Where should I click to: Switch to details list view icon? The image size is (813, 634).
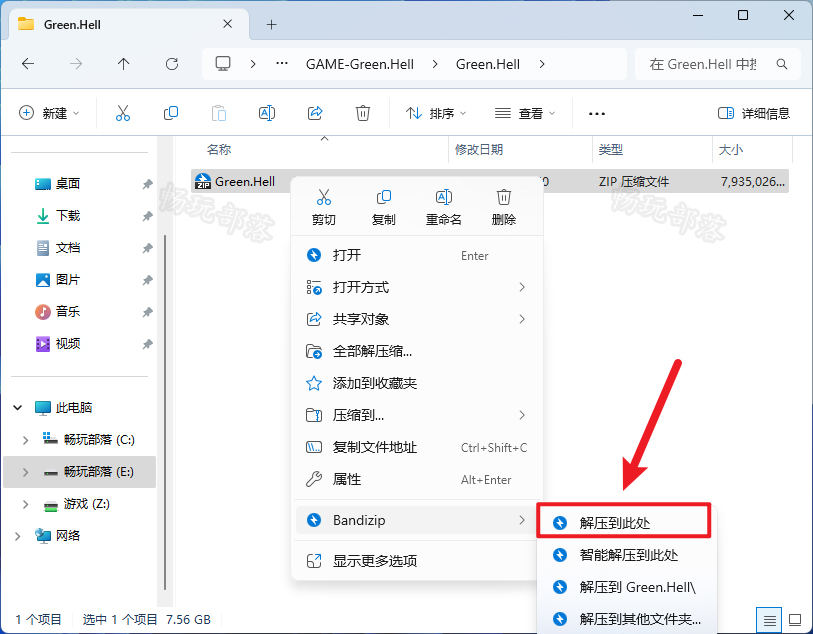(769, 619)
